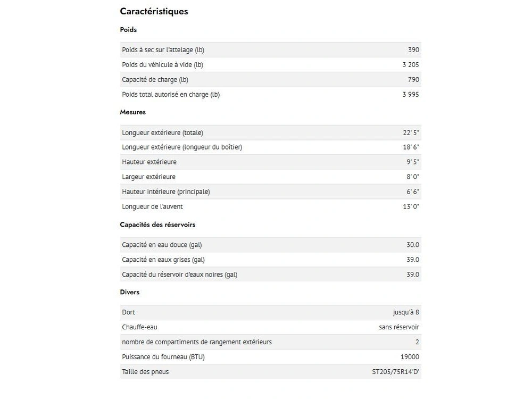This screenshot has height=399, width=532.
Task: Click the Poids à sec sur l'attelage row label
Action: point(163,50)
